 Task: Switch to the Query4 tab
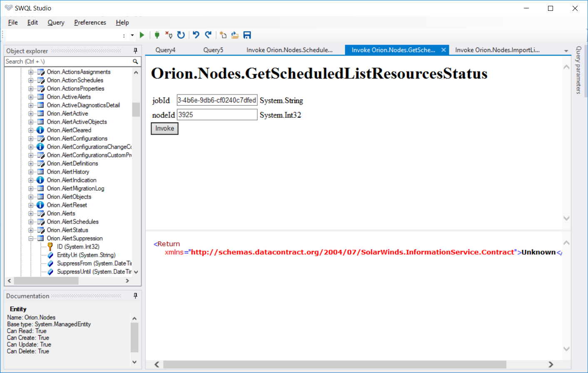click(165, 50)
